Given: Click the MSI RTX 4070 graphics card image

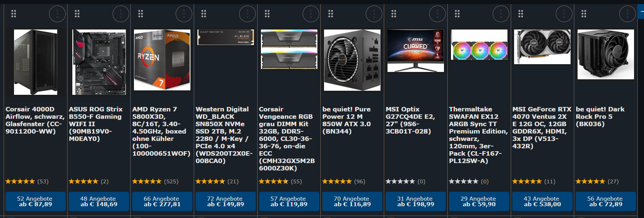Looking at the screenshot, I should coord(542,47).
